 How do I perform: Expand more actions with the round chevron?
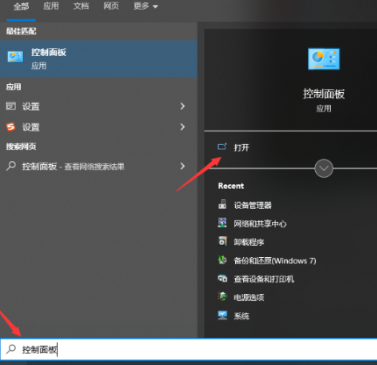pos(324,168)
